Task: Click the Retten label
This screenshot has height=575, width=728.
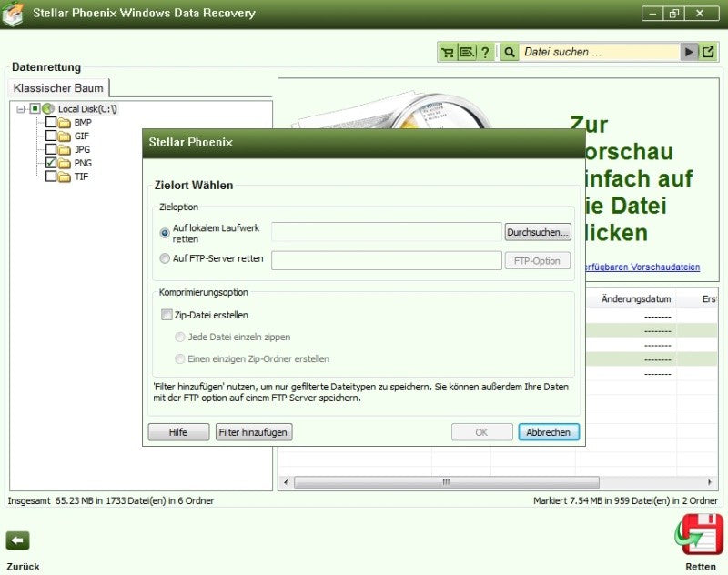Action: click(701, 567)
